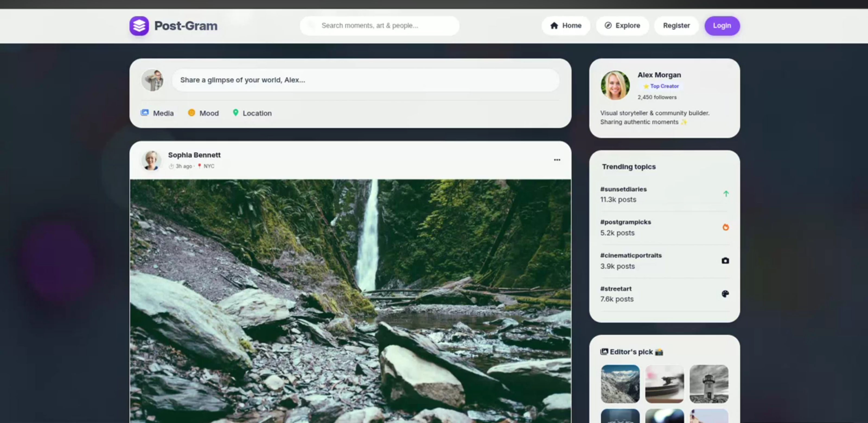Open the black-and-white lighthouse Editor's pick thumbnail
Screen dimensions: 868x423
click(709, 384)
